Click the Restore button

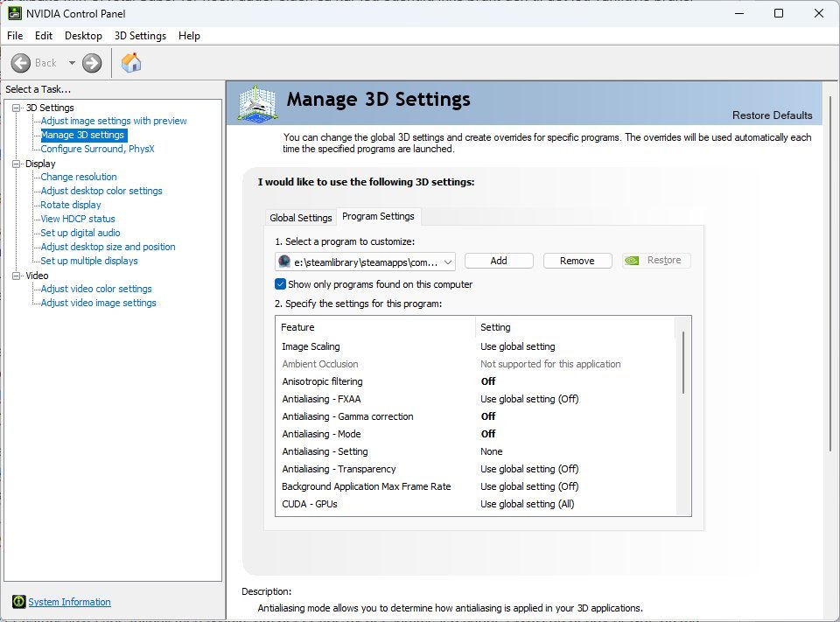click(x=656, y=261)
